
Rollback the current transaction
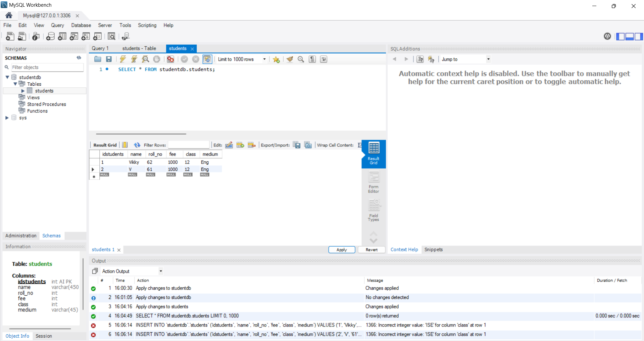[x=196, y=59]
